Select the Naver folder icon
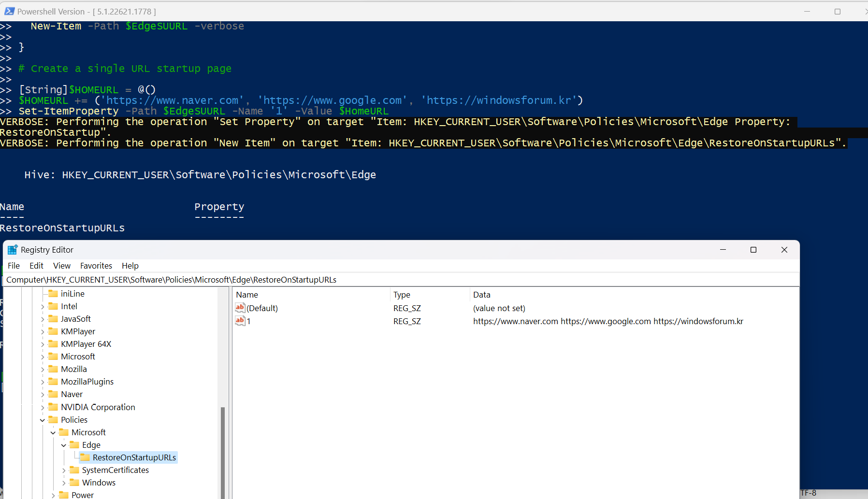The width and height of the screenshot is (868, 499). (x=53, y=394)
